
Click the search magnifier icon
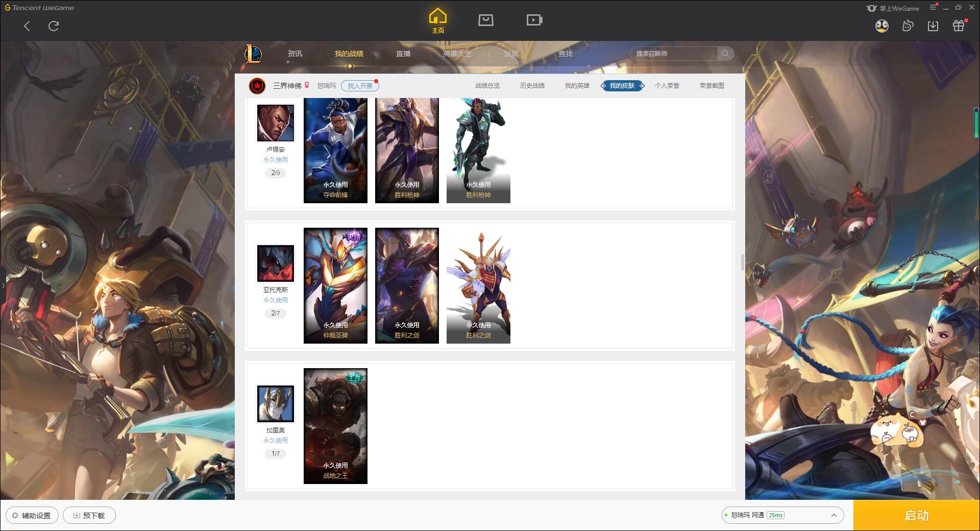pyautogui.click(x=725, y=54)
